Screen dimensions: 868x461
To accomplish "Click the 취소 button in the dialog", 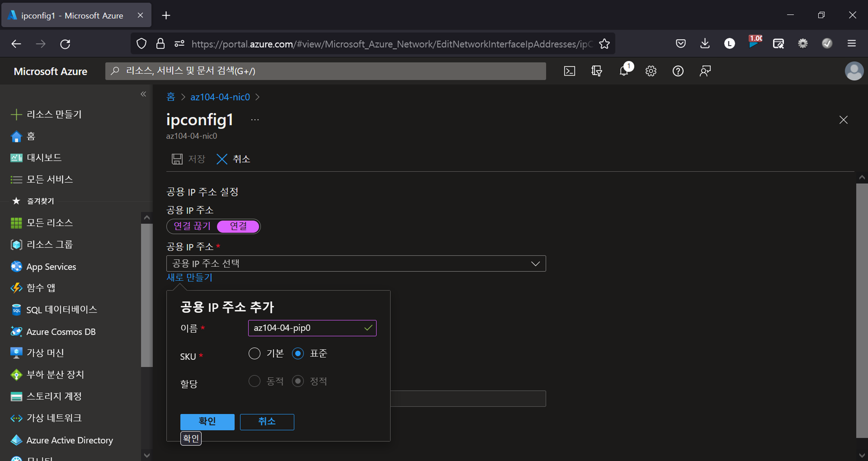I will point(267,422).
